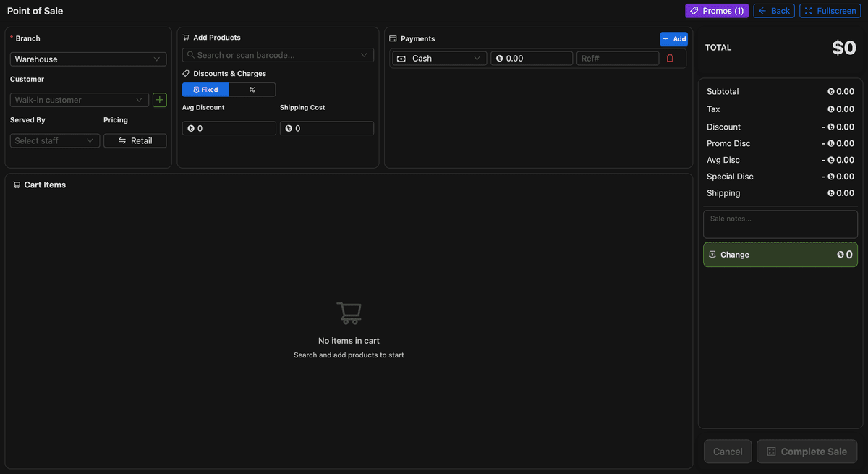Select the empty cart illustration

(x=349, y=313)
